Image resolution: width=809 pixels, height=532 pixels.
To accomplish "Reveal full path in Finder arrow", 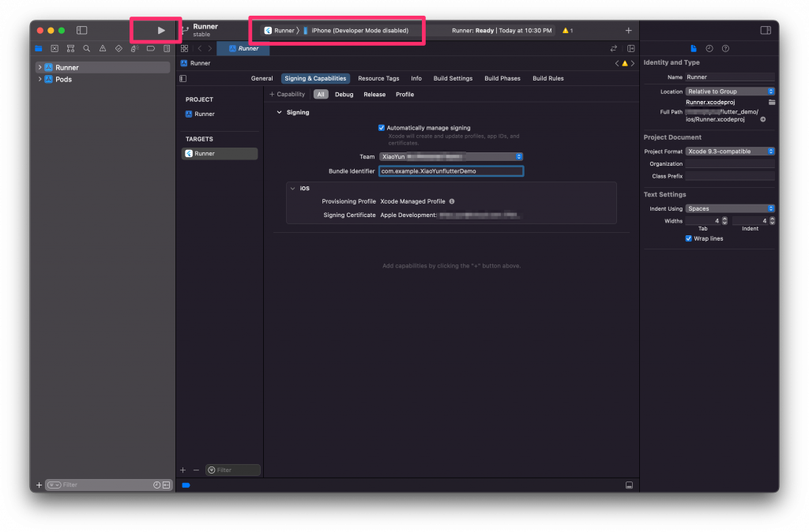I will point(763,119).
